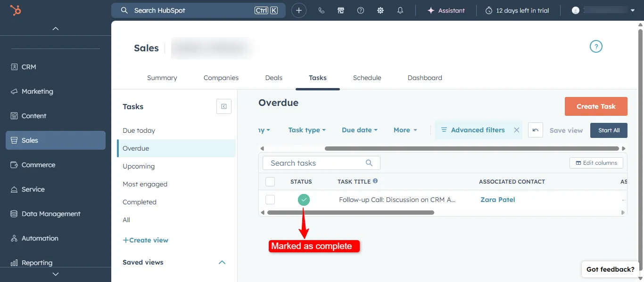Open the notifications bell
This screenshot has width=644, height=282.
[x=400, y=10]
